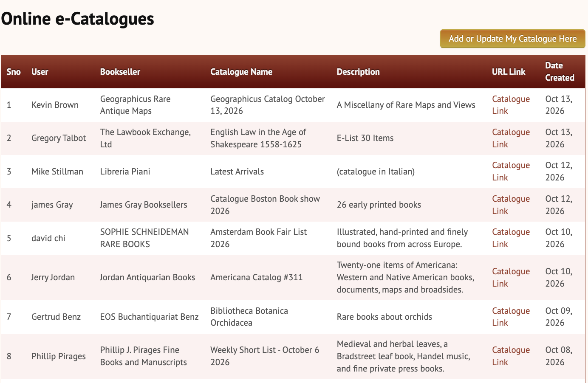
Task: Click catalogue name Latest Arrivals
Action: (x=237, y=172)
